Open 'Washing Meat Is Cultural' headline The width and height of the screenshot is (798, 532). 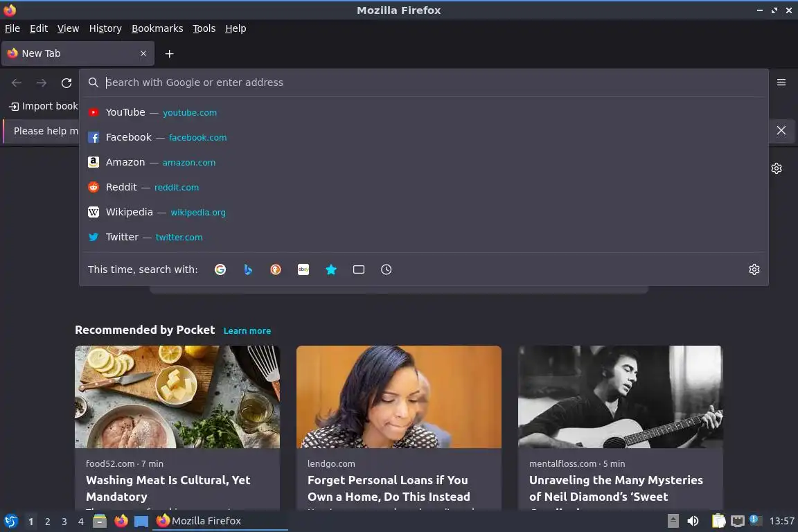click(x=168, y=488)
